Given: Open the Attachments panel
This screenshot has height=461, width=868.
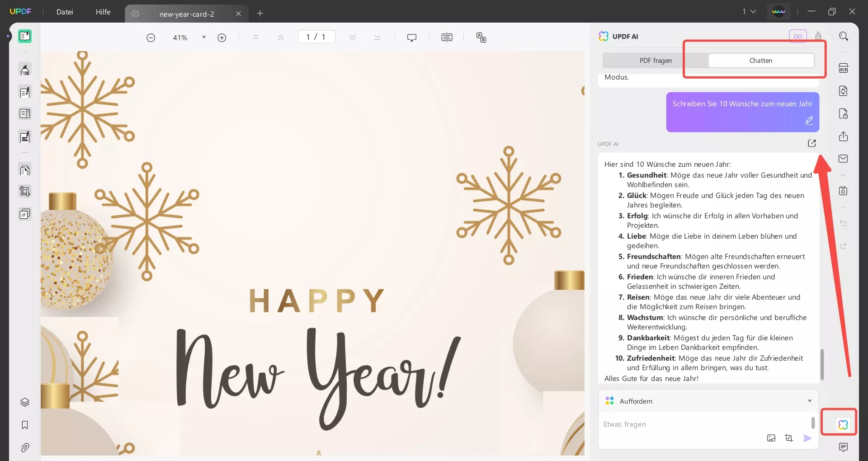Looking at the screenshot, I should point(25,447).
